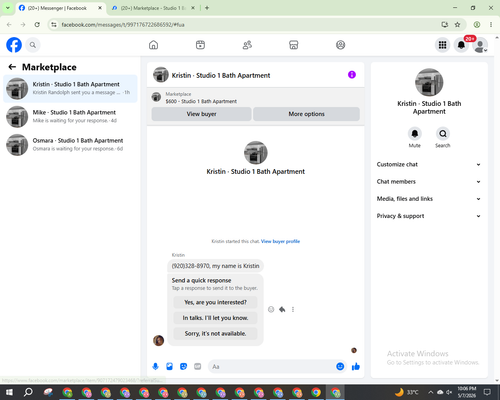The image size is (500, 400).
Task: Open the Groups icon in top navigation
Action: [340, 45]
